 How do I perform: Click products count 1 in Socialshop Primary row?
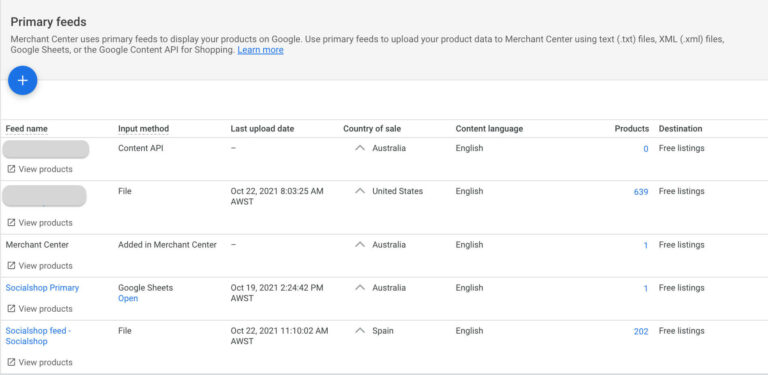point(646,289)
